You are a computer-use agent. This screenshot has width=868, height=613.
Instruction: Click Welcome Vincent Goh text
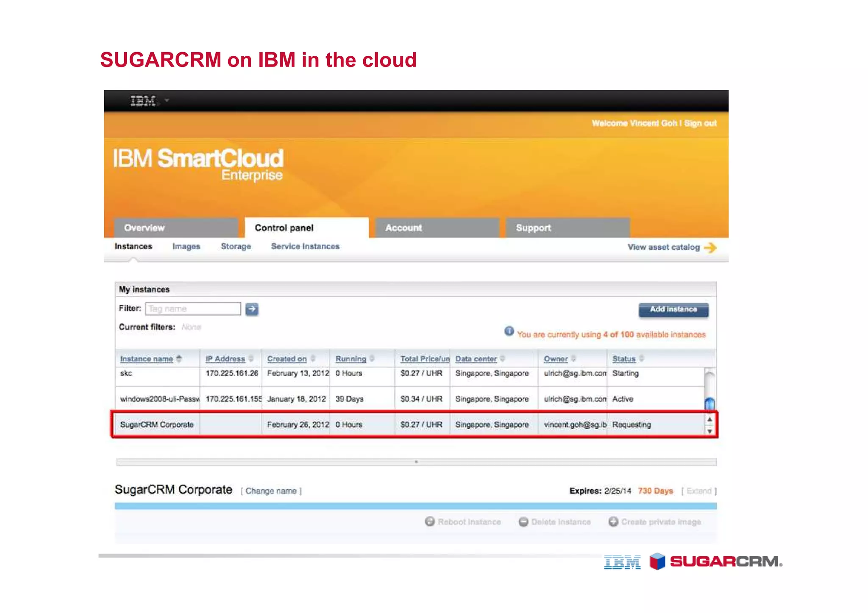[x=634, y=123]
